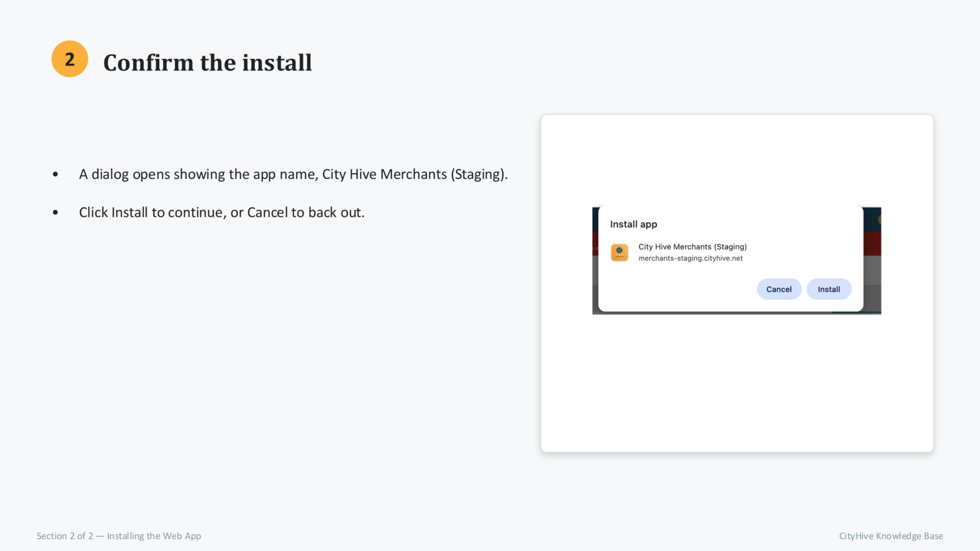Click the bullet text starting 'Click Install to continue'
The width and height of the screenshot is (980, 551).
pyautogui.click(x=222, y=212)
